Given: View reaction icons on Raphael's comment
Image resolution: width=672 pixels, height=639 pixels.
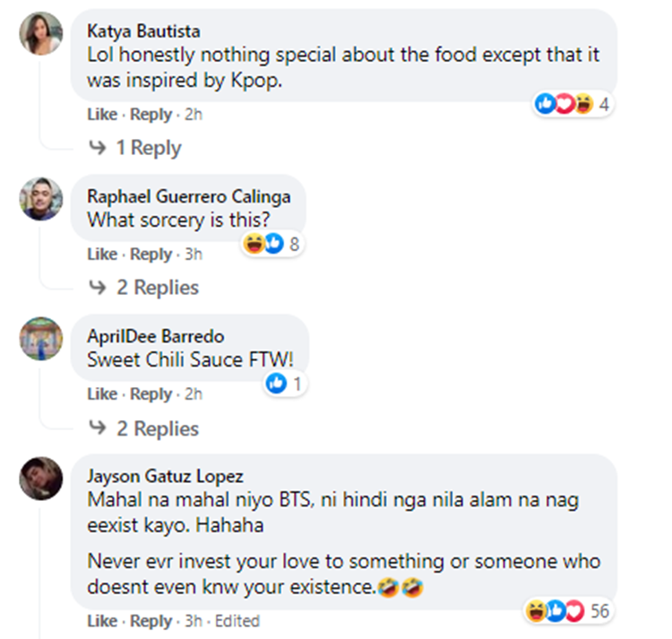Looking at the screenshot, I should [272, 244].
